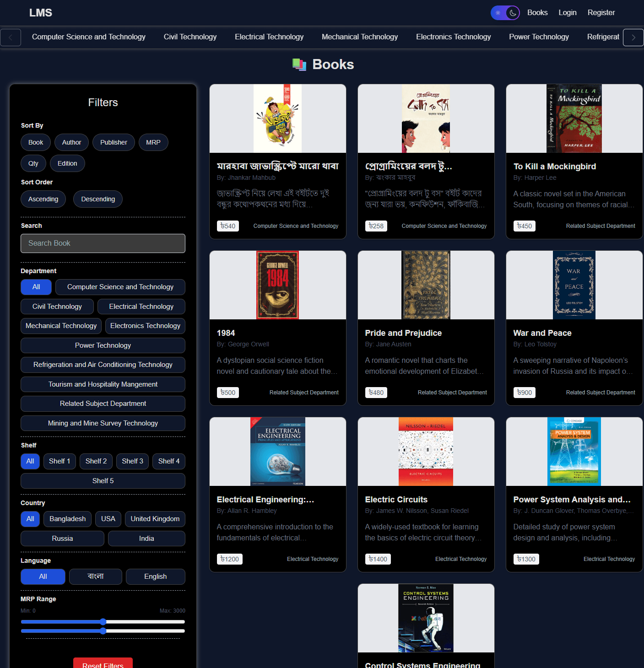Sort books by Author
Screen dimensions: 644x668
point(71,142)
